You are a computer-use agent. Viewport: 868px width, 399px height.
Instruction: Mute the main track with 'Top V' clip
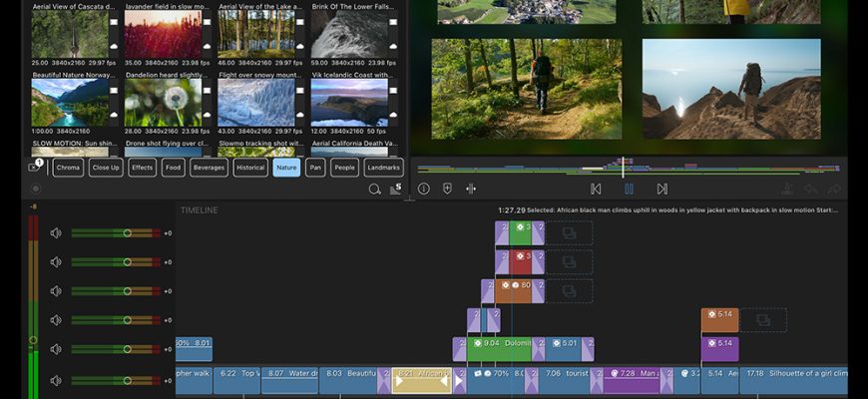click(x=56, y=381)
